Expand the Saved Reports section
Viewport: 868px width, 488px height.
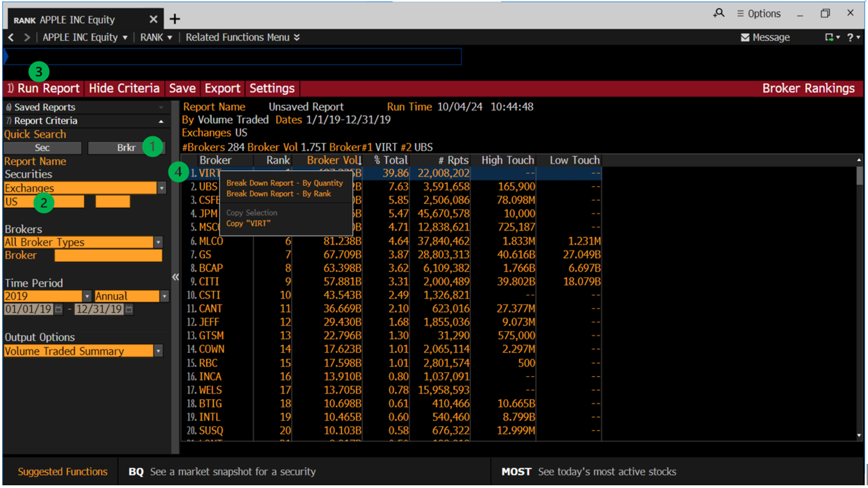coord(161,107)
